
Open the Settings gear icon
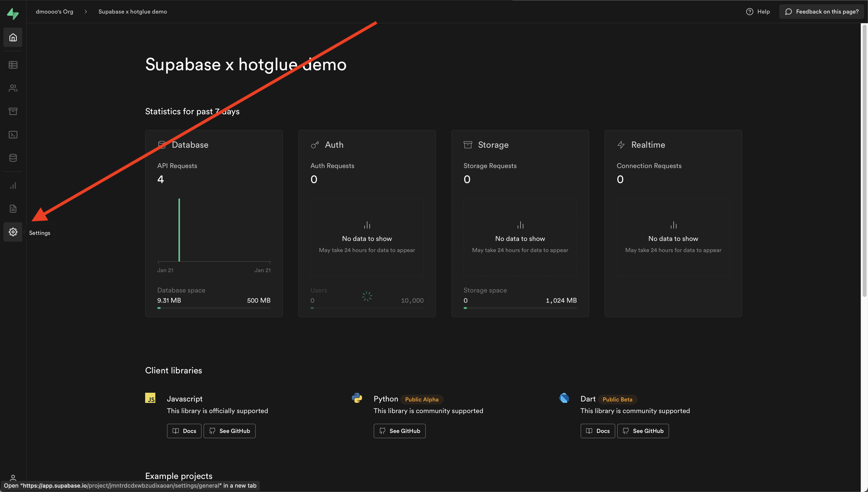pyautogui.click(x=13, y=232)
